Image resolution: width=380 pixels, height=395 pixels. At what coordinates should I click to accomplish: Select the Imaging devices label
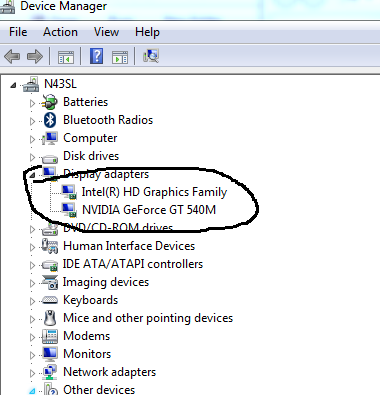[x=106, y=282]
